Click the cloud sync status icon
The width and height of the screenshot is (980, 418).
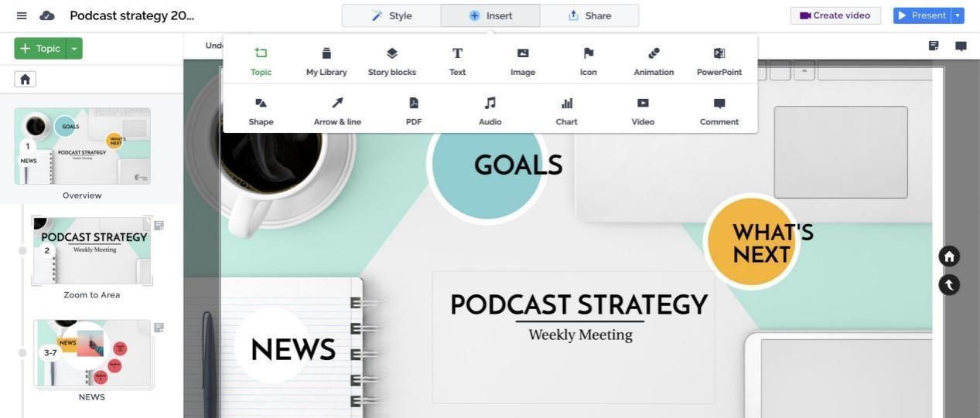pyautogui.click(x=47, y=15)
